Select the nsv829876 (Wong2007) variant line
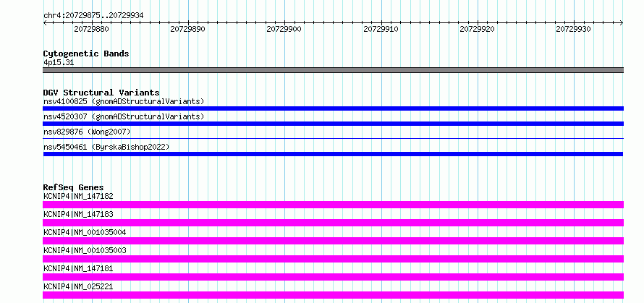The width and height of the screenshot is (644, 303). 333,139
